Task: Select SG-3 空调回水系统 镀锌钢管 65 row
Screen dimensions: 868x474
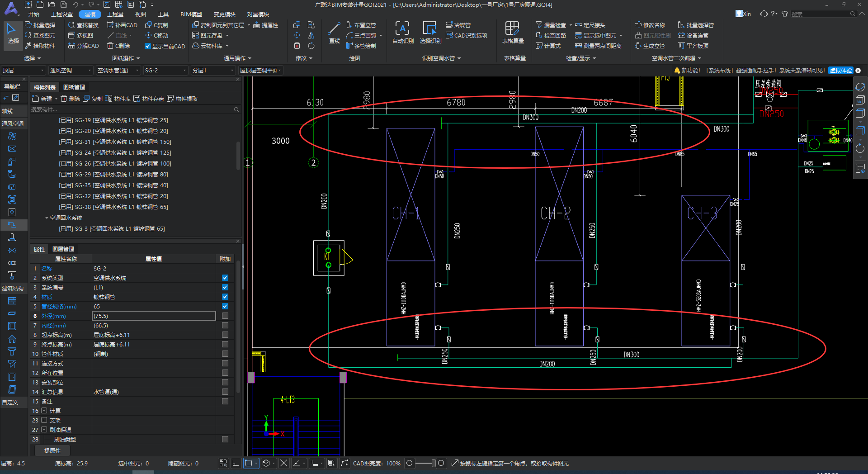Action: [112, 229]
